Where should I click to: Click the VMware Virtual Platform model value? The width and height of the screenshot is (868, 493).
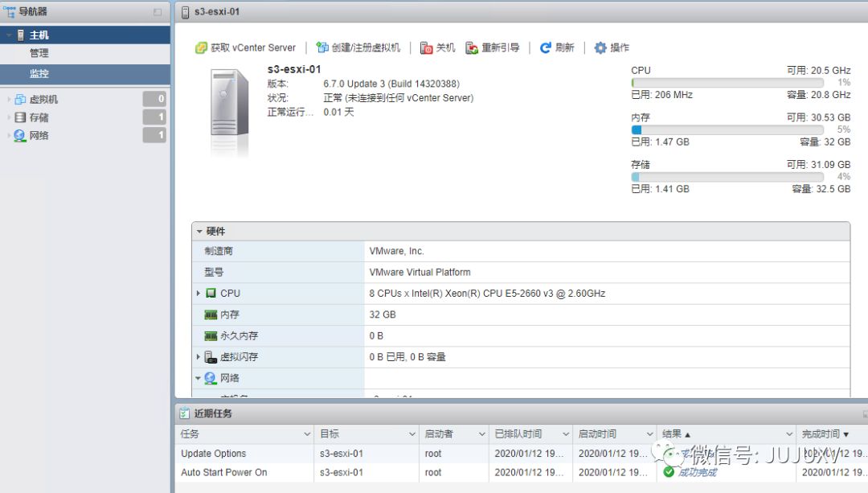pos(420,272)
